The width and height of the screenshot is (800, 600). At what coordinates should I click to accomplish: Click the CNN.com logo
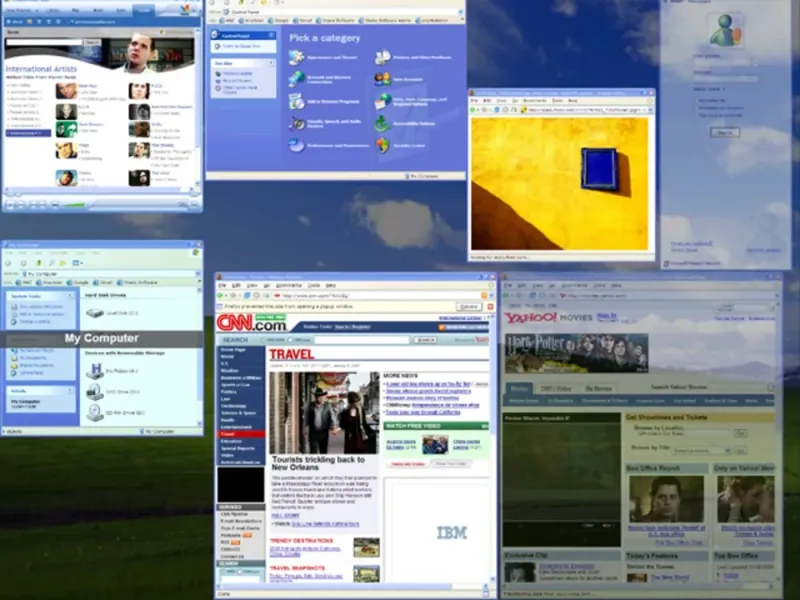pos(251,323)
